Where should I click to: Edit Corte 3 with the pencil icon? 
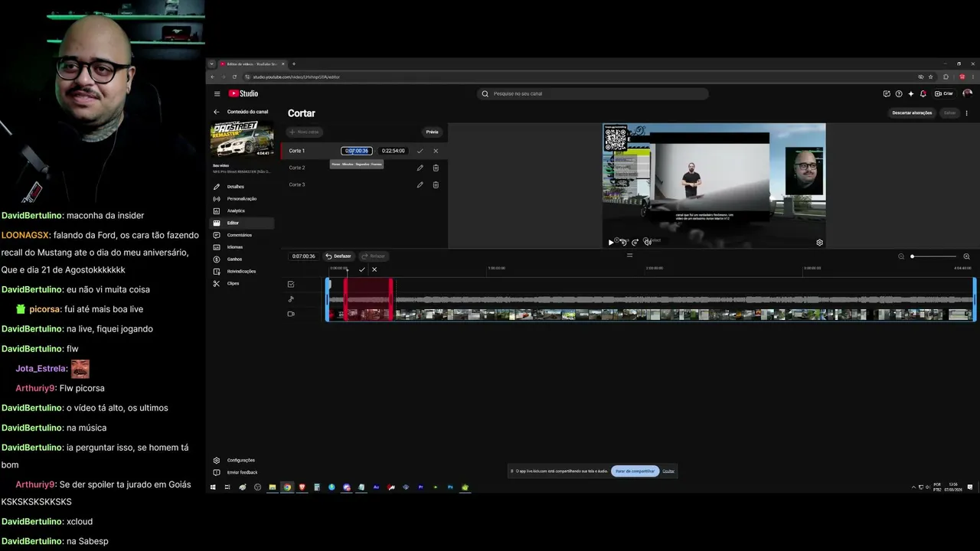(420, 184)
